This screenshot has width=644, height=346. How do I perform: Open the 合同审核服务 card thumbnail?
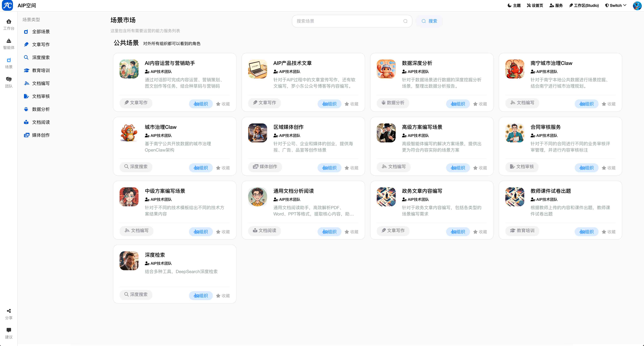pyautogui.click(x=515, y=133)
